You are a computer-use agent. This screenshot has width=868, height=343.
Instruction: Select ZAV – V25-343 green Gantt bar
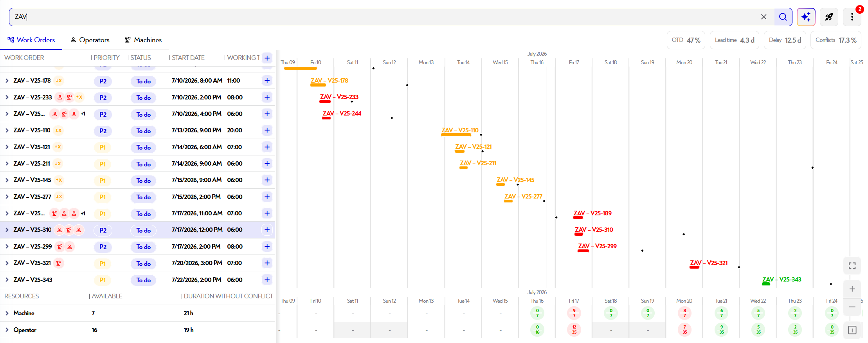tap(766, 284)
